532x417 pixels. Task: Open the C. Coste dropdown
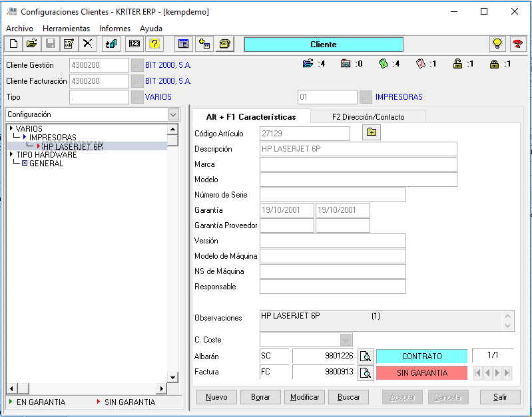pos(346,340)
